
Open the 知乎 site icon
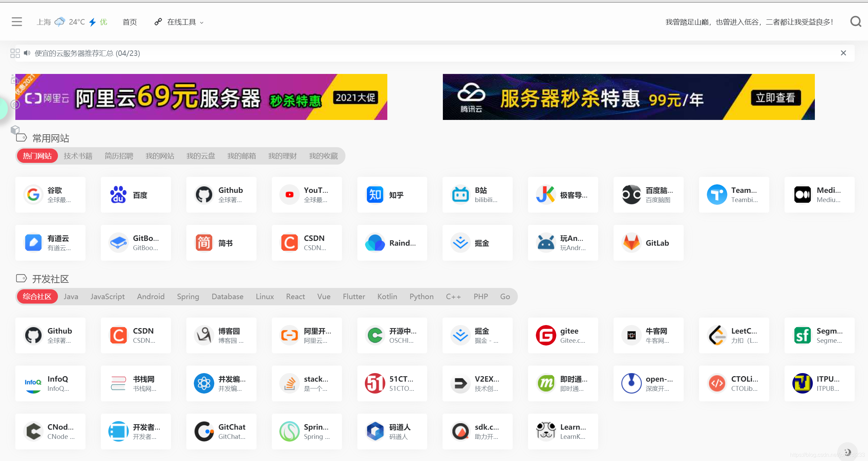[x=375, y=194]
